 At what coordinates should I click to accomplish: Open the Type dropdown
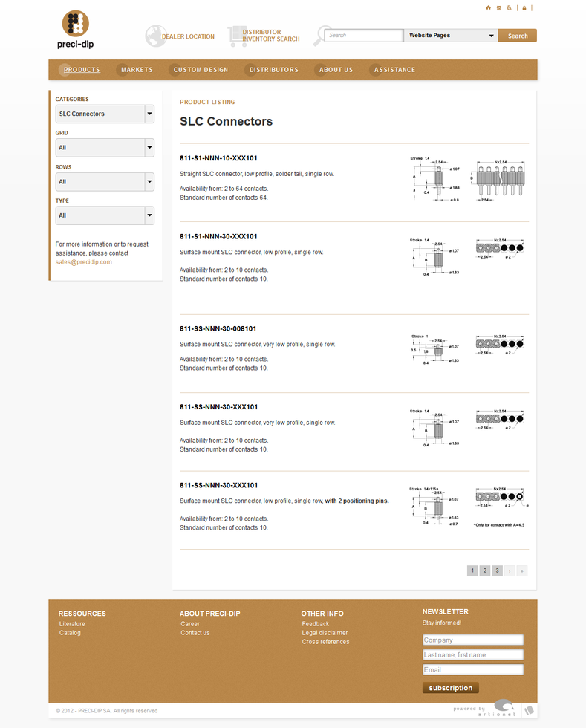coord(105,215)
